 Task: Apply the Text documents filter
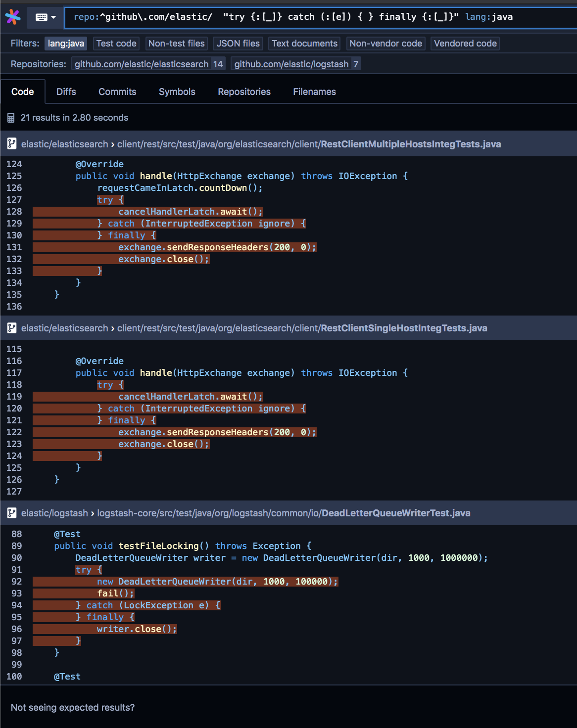[x=304, y=44]
